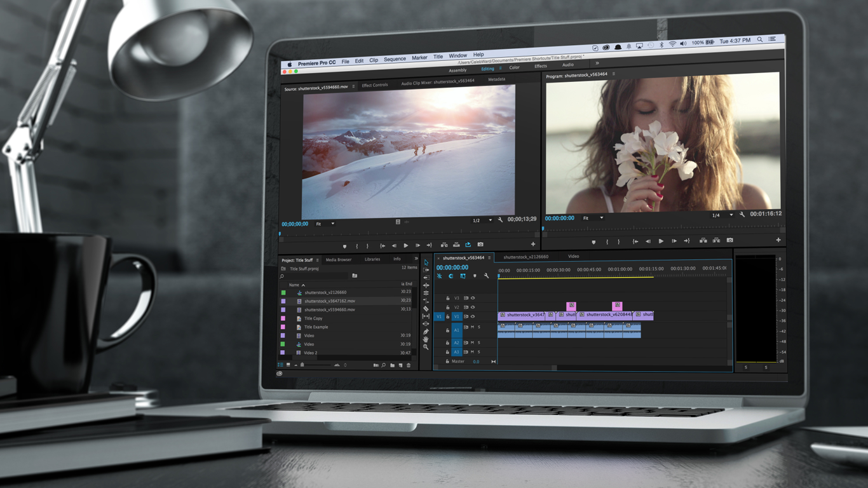Viewport: 868px width, 488px height.
Task: Click trash Clear icon in Project panel
Action: 409,365
